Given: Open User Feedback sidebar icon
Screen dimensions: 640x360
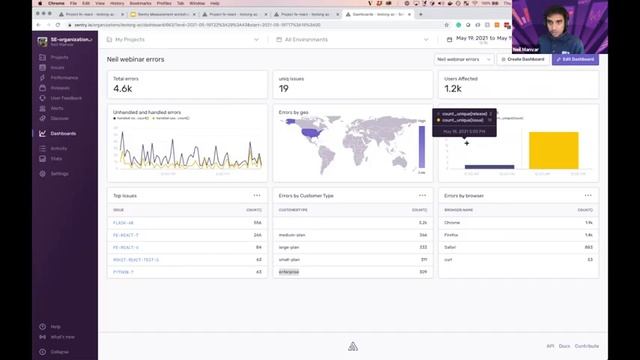Looking at the screenshot, I should coord(42,98).
